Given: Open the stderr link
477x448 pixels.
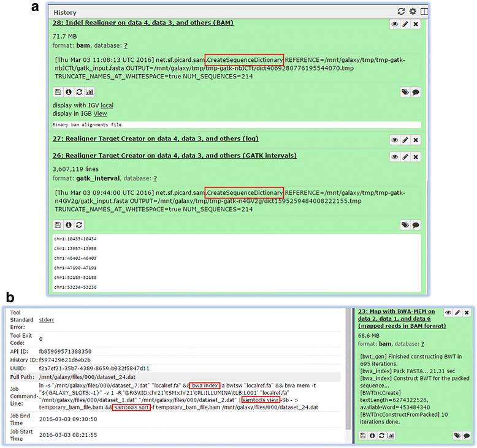Looking at the screenshot, I should pos(47,320).
